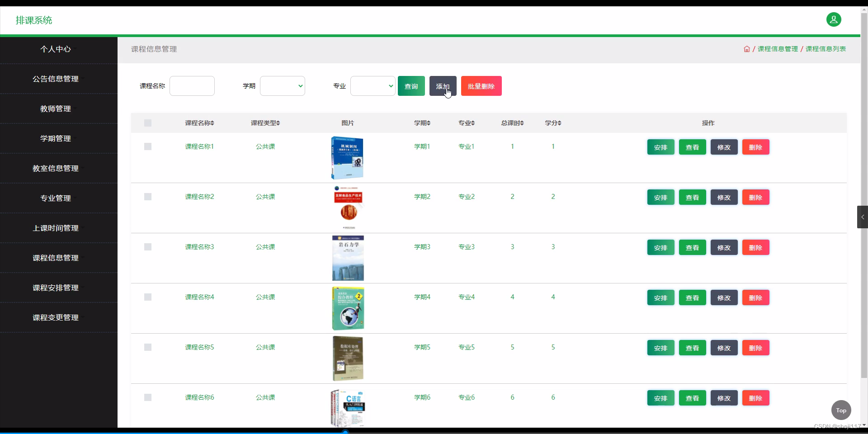The height and width of the screenshot is (434, 868).
Task: Open 课程变更管理 in the sidebar
Action: pos(56,317)
